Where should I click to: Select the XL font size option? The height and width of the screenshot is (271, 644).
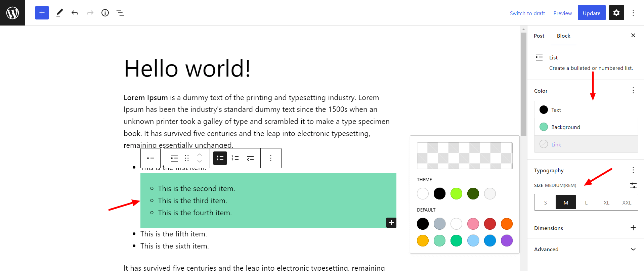click(606, 202)
